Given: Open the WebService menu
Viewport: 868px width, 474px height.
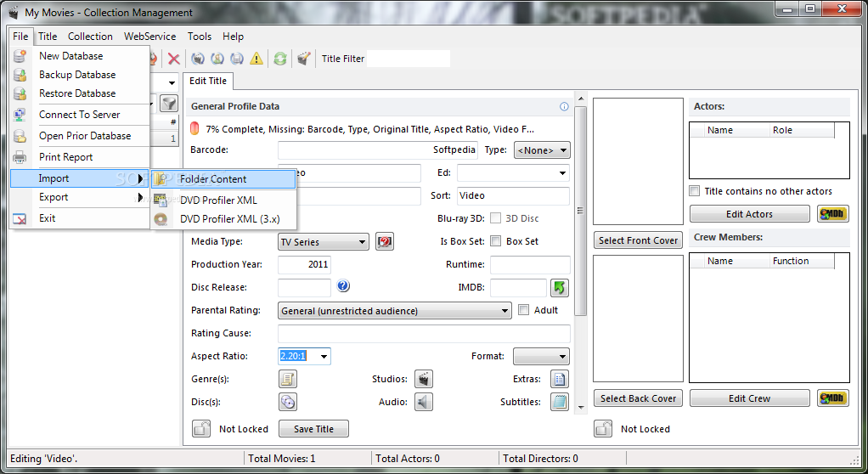Looking at the screenshot, I should pos(150,36).
